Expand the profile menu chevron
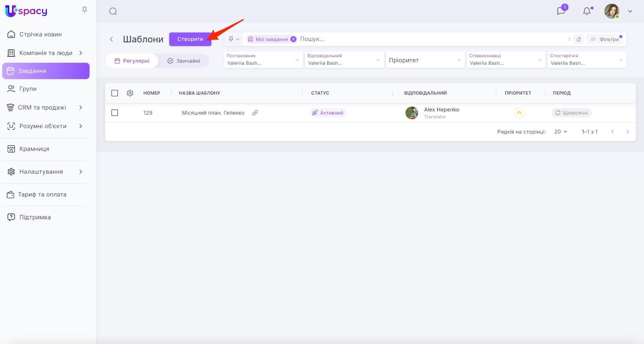The width and height of the screenshot is (644, 344). pos(630,11)
